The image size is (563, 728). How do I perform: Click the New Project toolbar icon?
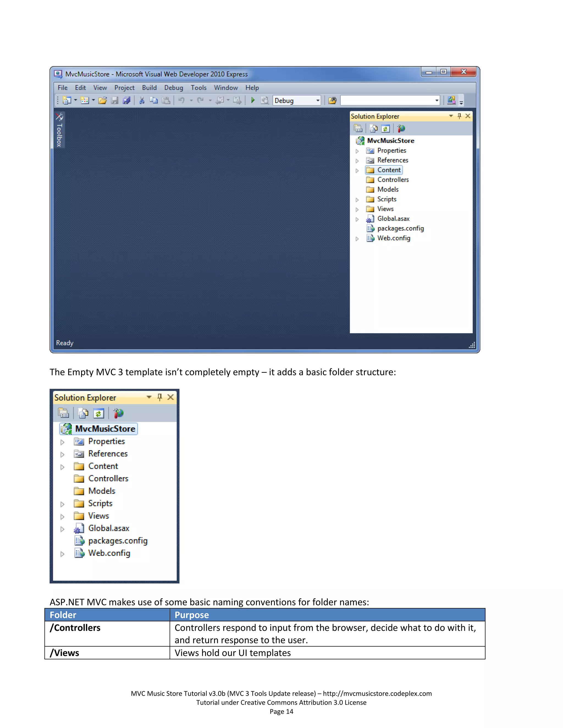tap(67, 100)
